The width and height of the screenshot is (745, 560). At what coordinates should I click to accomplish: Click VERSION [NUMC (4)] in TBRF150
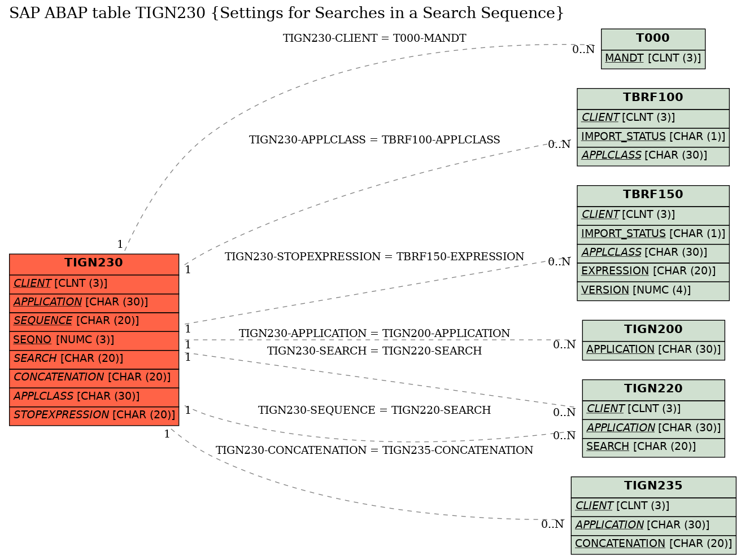pos(653,291)
